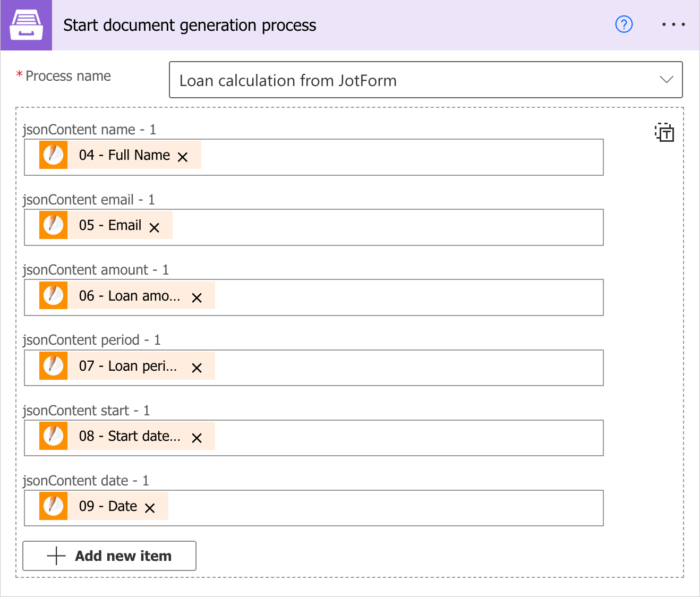The width and height of the screenshot is (700, 597).
Task: Click the Start document generation process title
Action: click(x=190, y=25)
